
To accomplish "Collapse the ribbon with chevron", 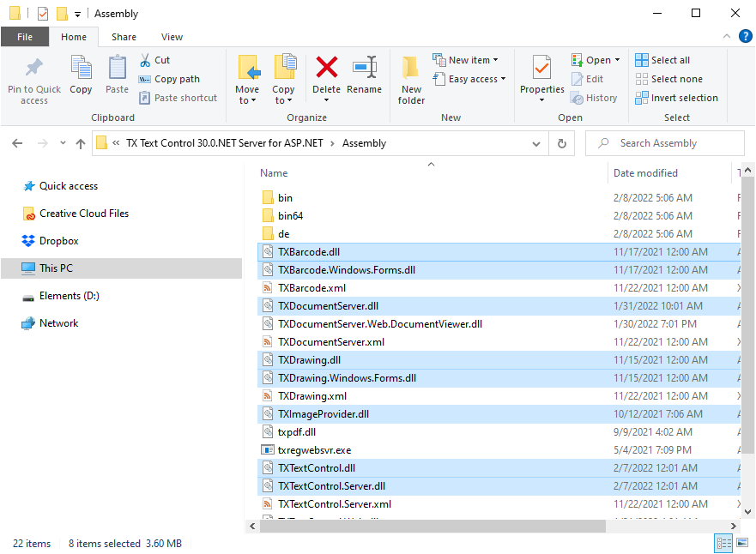I will (x=727, y=37).
